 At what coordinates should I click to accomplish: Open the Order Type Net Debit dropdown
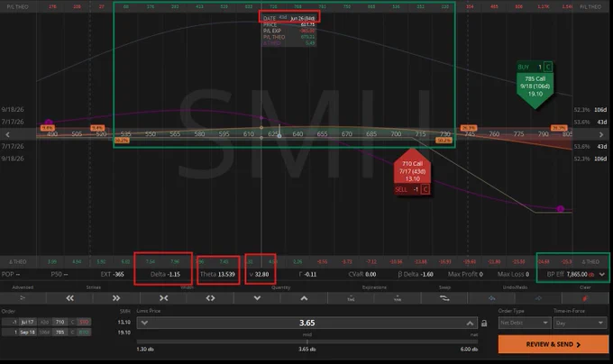click(x=524, y=323)
